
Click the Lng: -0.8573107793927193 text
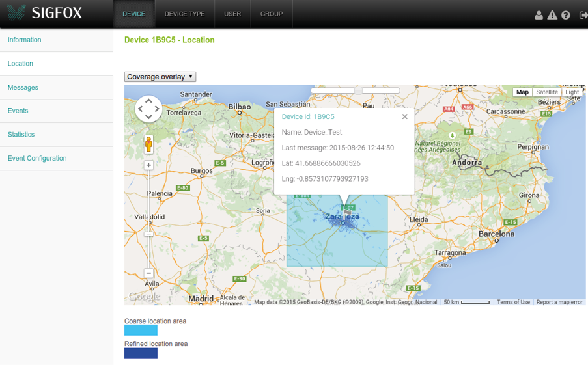tap(325, 179)
